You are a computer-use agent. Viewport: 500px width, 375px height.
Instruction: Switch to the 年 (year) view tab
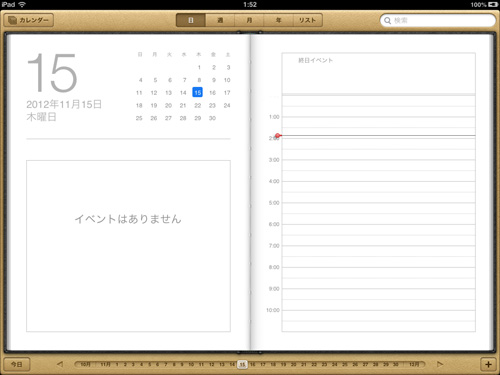[278, 20]
